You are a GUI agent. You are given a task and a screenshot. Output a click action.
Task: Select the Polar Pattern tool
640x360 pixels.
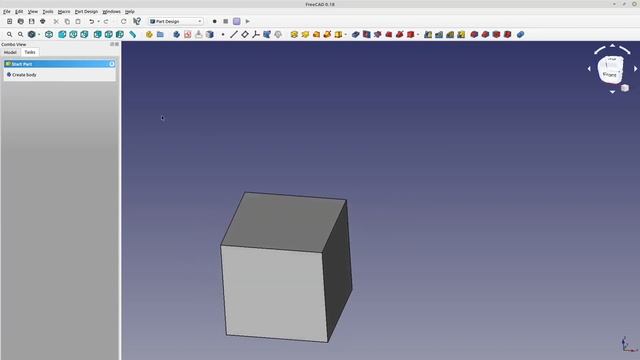(450, 35)
